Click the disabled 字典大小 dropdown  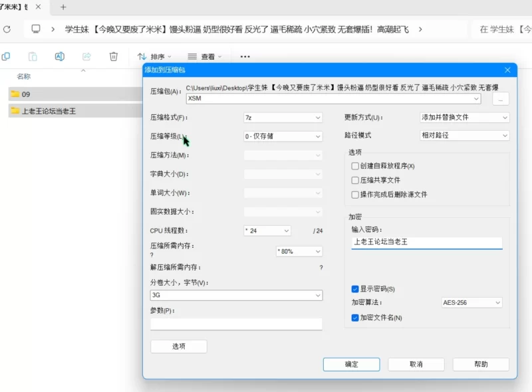(283, 174)
